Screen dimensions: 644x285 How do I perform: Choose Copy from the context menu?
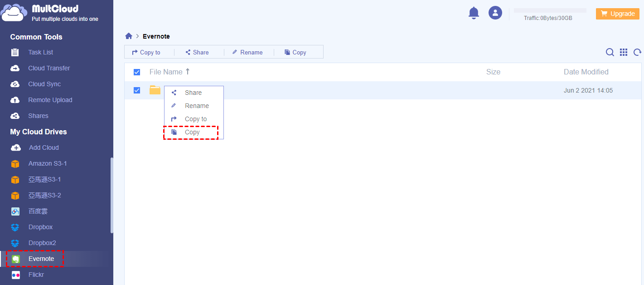click(x=194, y=132)
